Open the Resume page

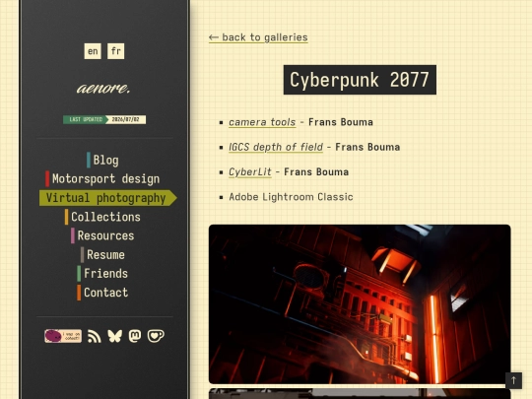click(102, 254)
